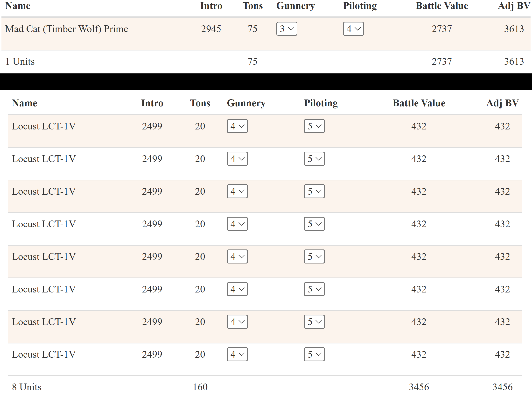The height and width of the screenshot is (398, 532).
Task: Open the Mad Cat Piloting dropdown
Action: 353,29
